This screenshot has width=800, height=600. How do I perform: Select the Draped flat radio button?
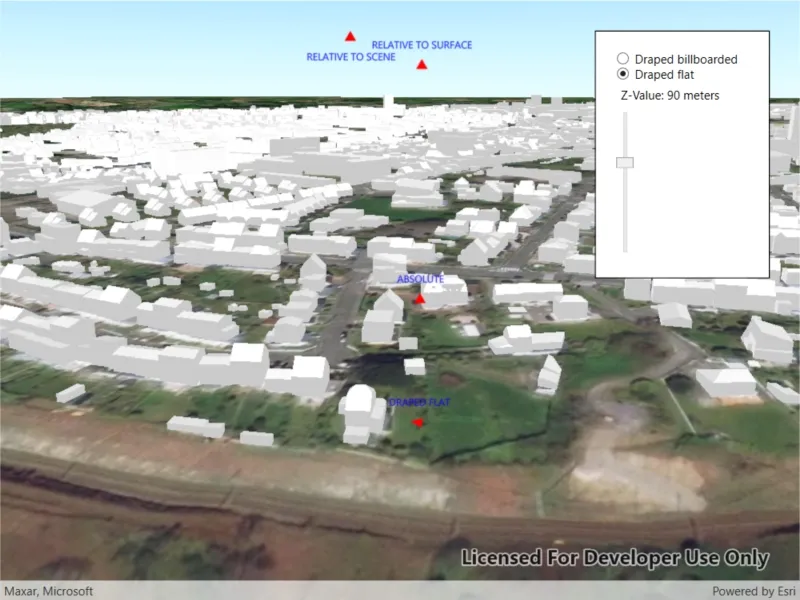tap(622, 74)
